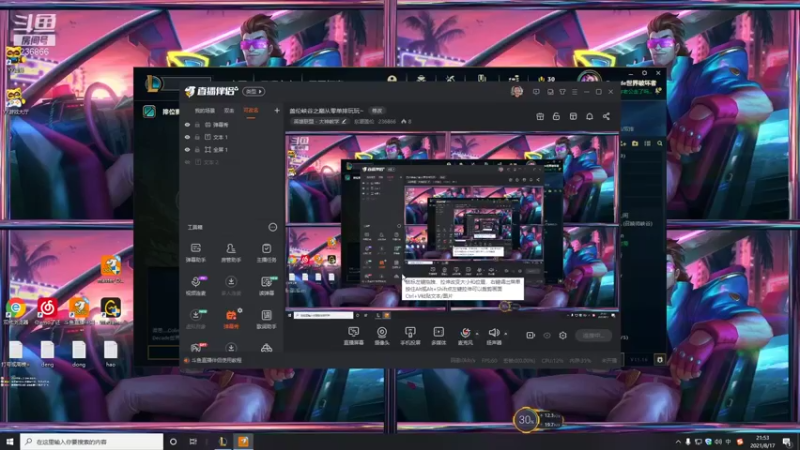
Task: Add a new scene with plus button
Action: point(277,110)
